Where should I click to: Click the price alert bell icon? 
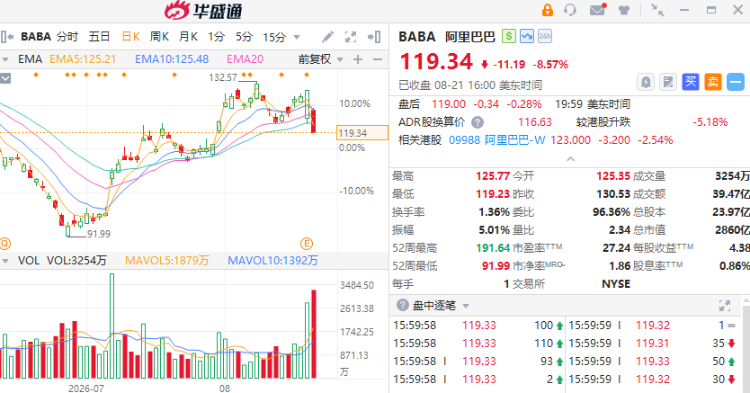click(645, 82)
